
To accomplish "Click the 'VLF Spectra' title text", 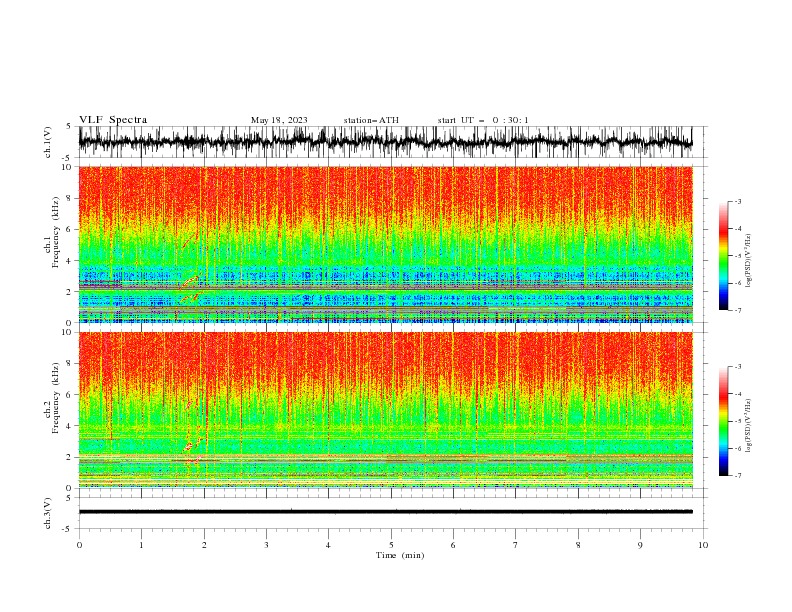I will pos(113,120).
